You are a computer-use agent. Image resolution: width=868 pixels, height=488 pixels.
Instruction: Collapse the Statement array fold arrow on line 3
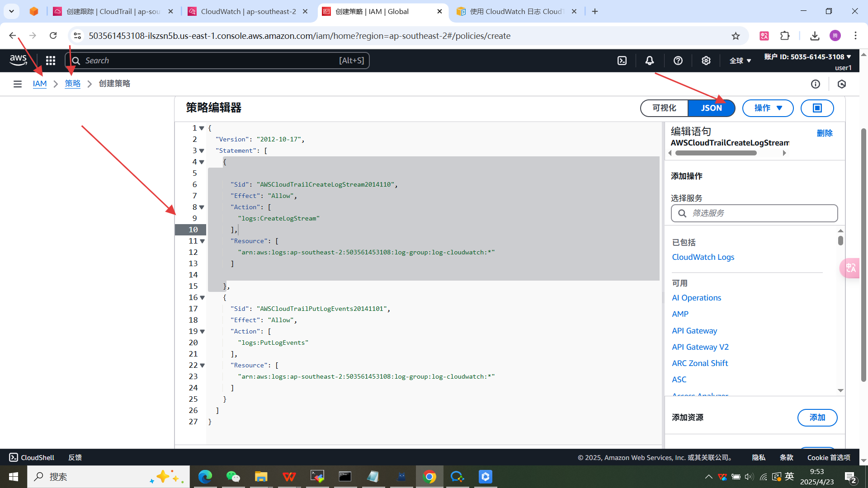point(202,151)
